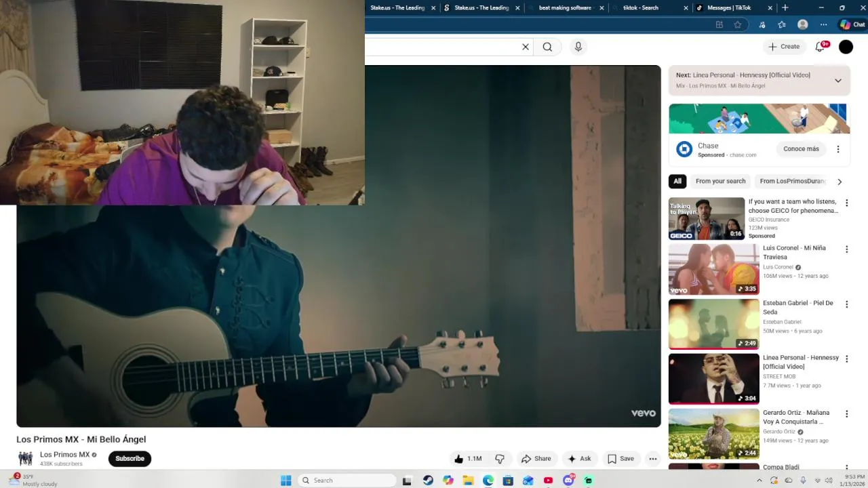Viewport: 868px width, 488px height.
Task: Open options menu for Chase ad
Action: [837, 149]
